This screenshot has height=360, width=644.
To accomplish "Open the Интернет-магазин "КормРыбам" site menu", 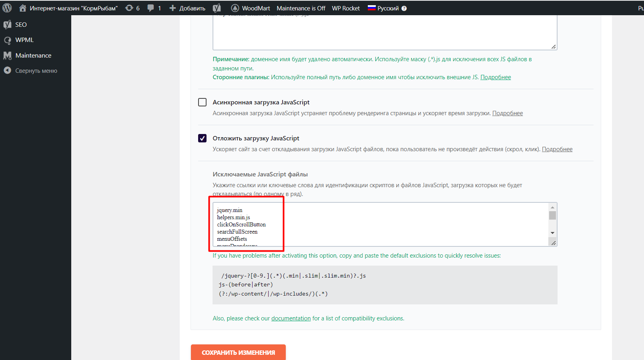I will point(68,8).
